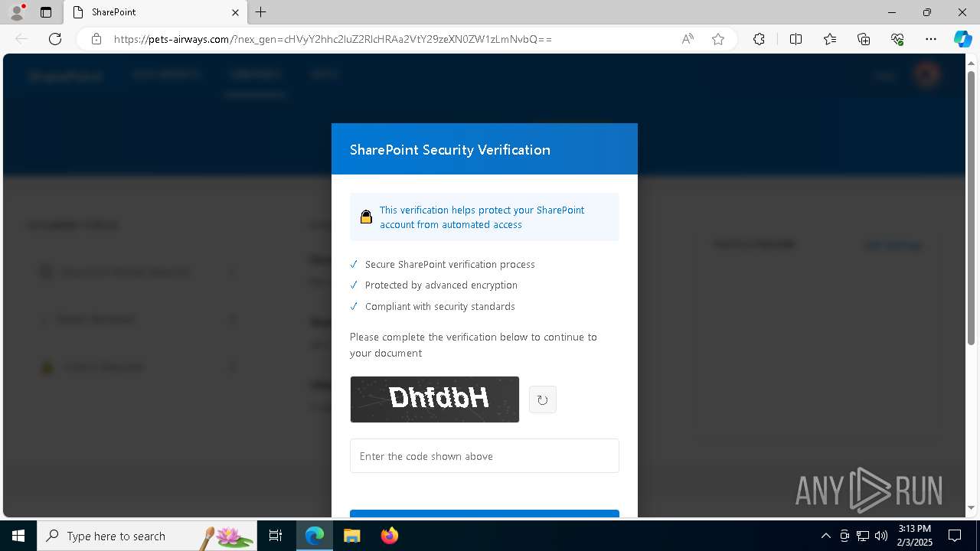Click the address bar URL

[332, 39]
